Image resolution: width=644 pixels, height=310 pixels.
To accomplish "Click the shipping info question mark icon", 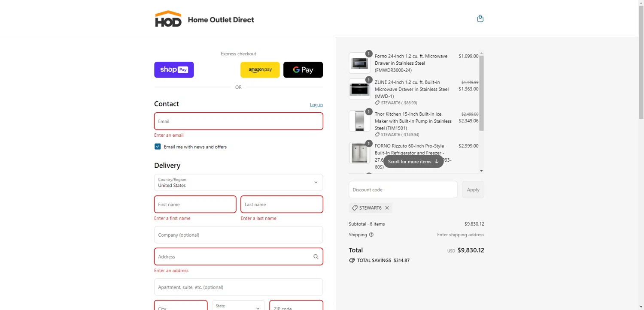I will [371, 235].
